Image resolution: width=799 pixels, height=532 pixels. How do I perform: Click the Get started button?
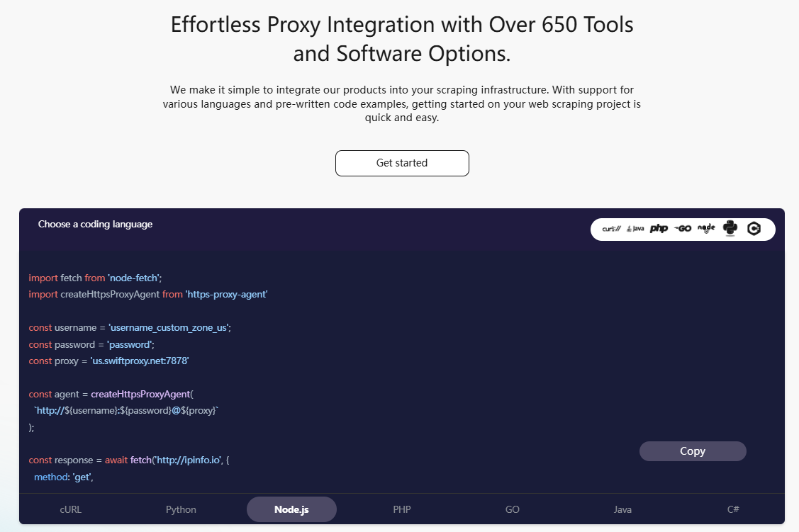(x=402, y=163)
